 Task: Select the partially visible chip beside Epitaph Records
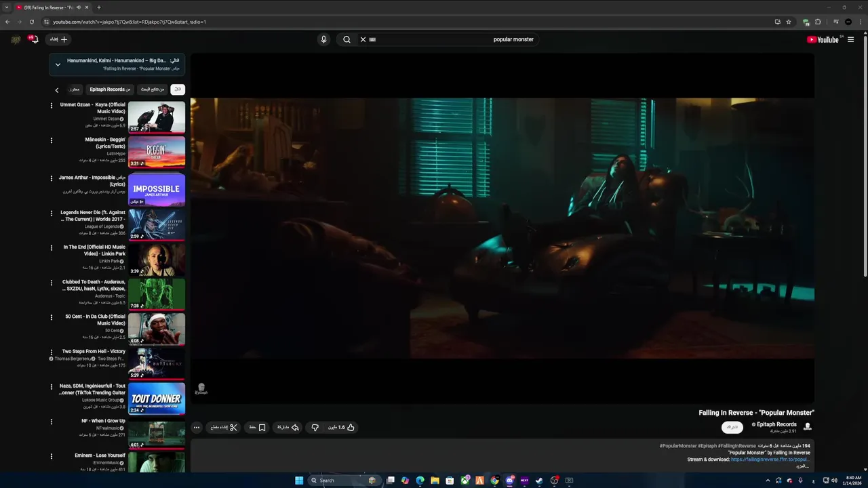point(74,89)
